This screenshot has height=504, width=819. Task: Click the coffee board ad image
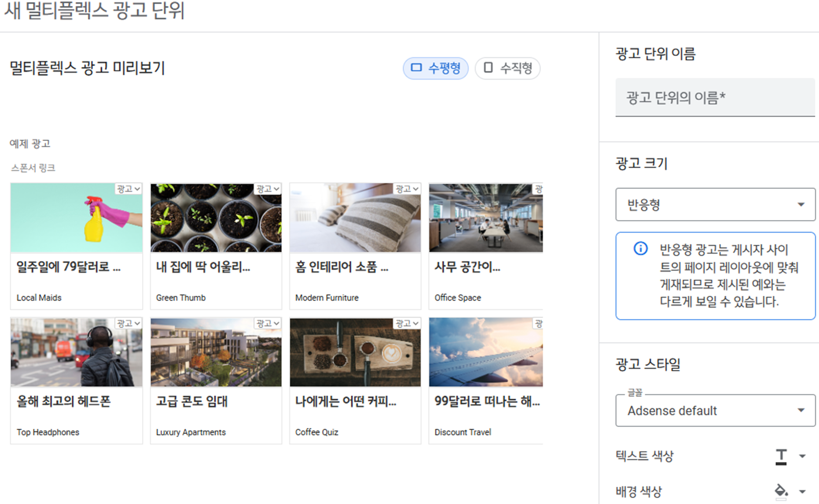click(x=355, y=352)
